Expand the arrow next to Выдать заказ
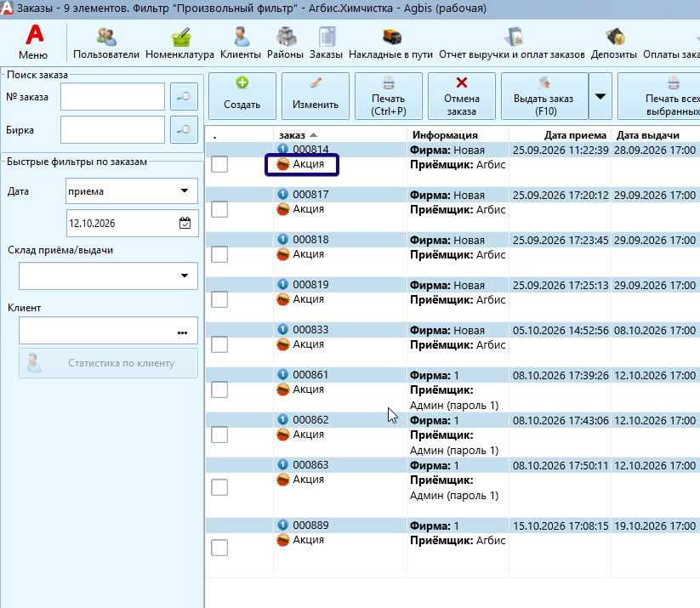 600,96
